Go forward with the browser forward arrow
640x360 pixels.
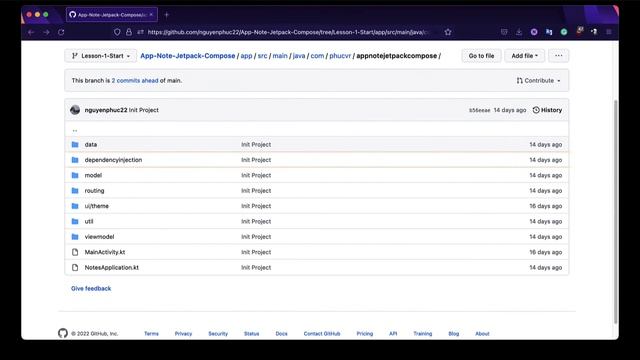[x=46, y=32]
